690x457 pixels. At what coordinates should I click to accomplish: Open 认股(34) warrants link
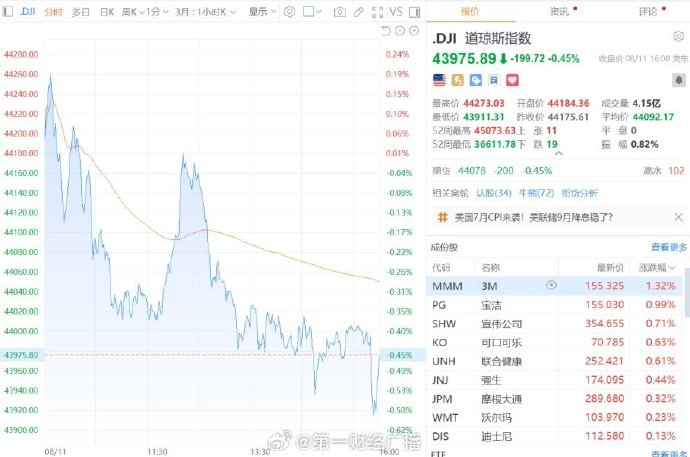(494, 193)
